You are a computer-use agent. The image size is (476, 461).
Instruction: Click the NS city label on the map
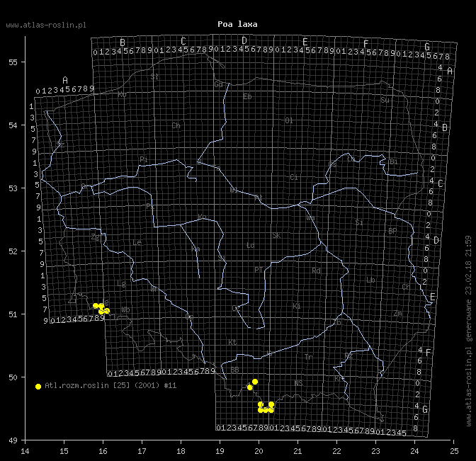(298, 383)
